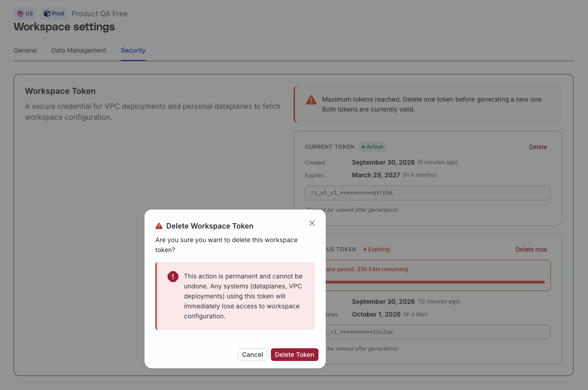Click the permanent action warning text

point(243,296)
